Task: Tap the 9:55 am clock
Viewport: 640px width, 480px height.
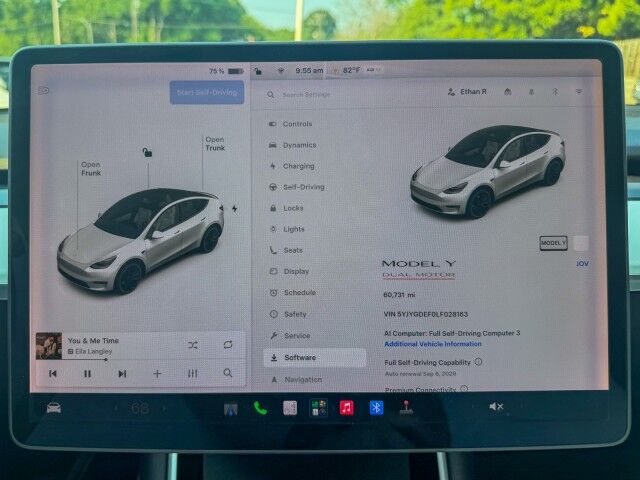Action: [309, 71]
